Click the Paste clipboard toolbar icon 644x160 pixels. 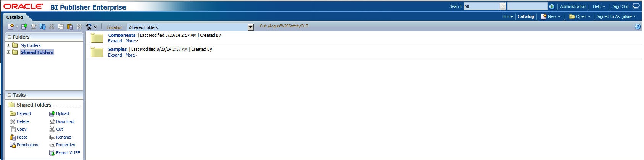tap(70, 27)
